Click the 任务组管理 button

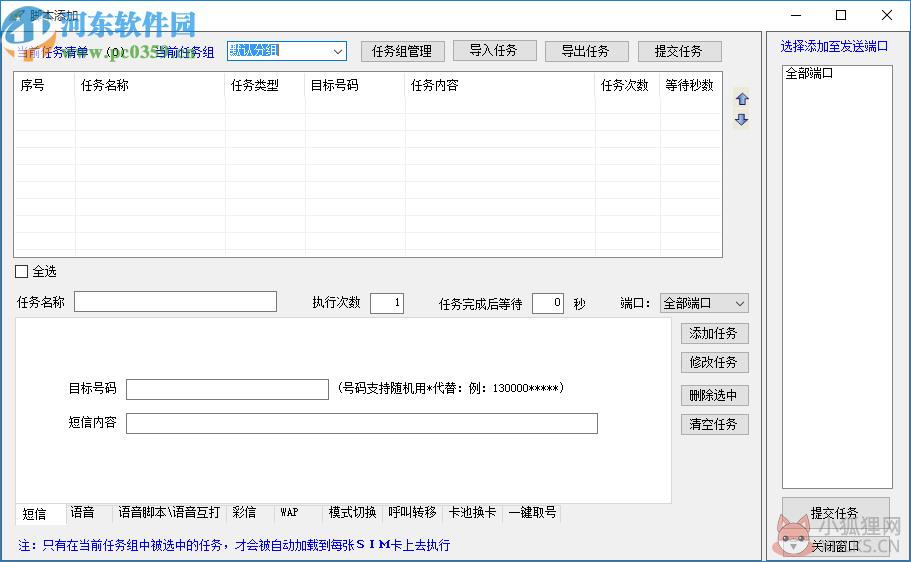[402, 51]
